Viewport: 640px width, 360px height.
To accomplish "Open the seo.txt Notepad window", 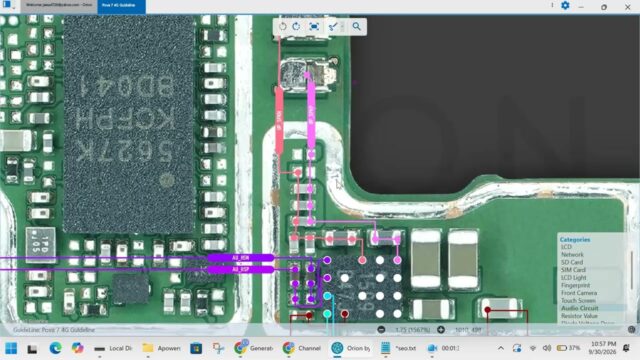I will click(x=398, y=348).
